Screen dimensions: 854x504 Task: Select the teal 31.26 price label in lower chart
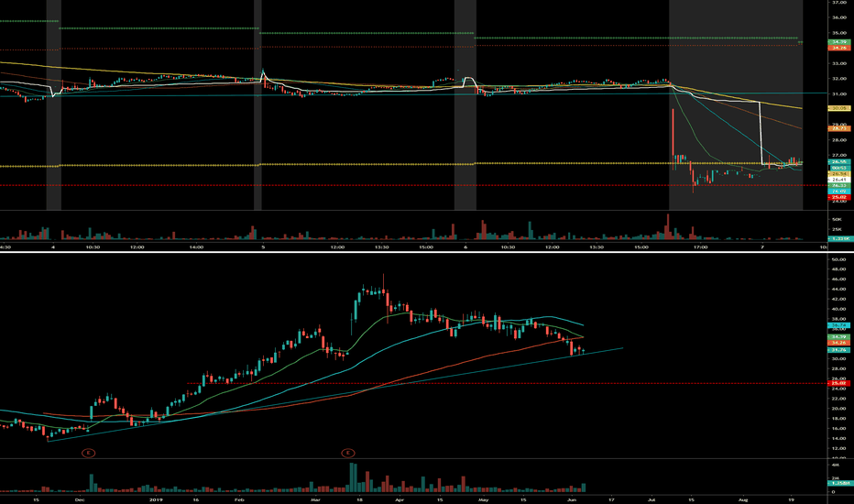(838, 350)
